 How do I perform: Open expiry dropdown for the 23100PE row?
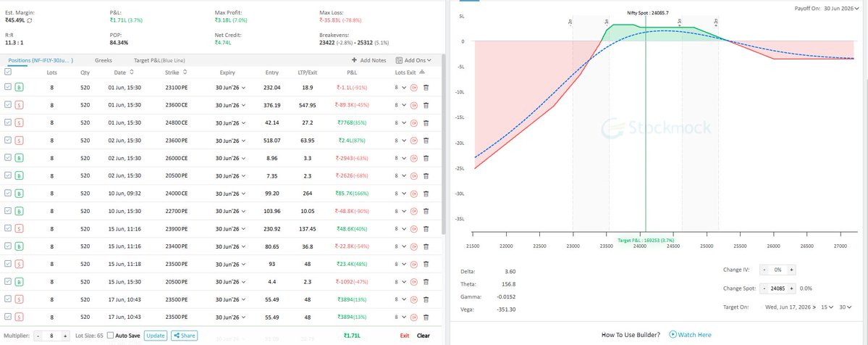230,88
